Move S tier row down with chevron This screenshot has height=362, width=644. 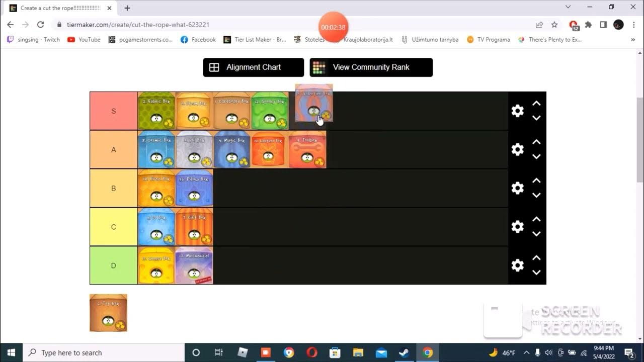tap(536, 118)
